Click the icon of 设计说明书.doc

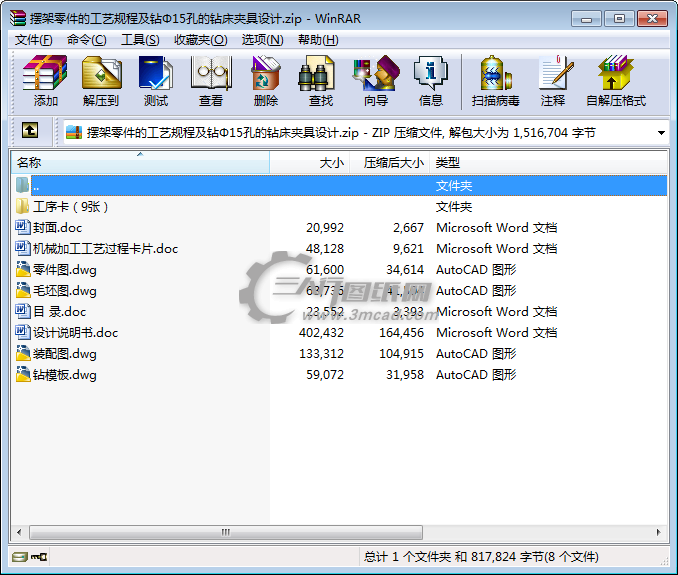tap(22, 332)
